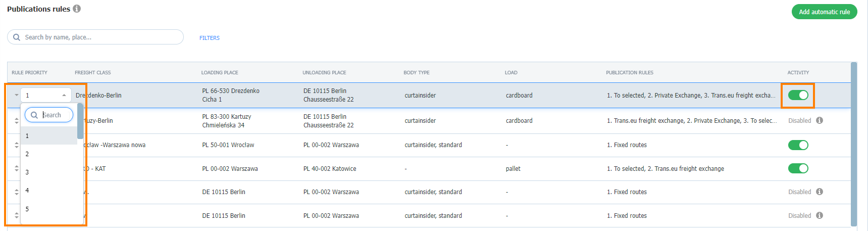Image resolution: width=868 pixels, height=231 pixels.
Task: Click the table's vertical scrollbar
Action: coord(854,144)
